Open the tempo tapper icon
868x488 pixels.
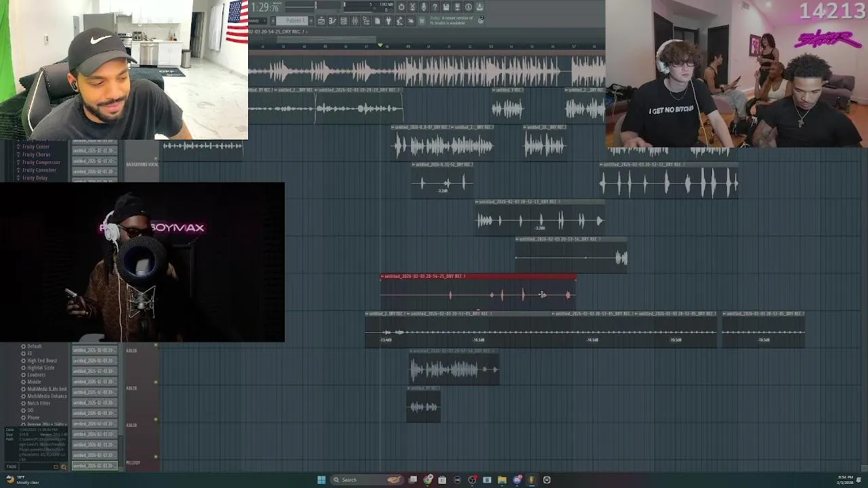(x=399, y=21)
